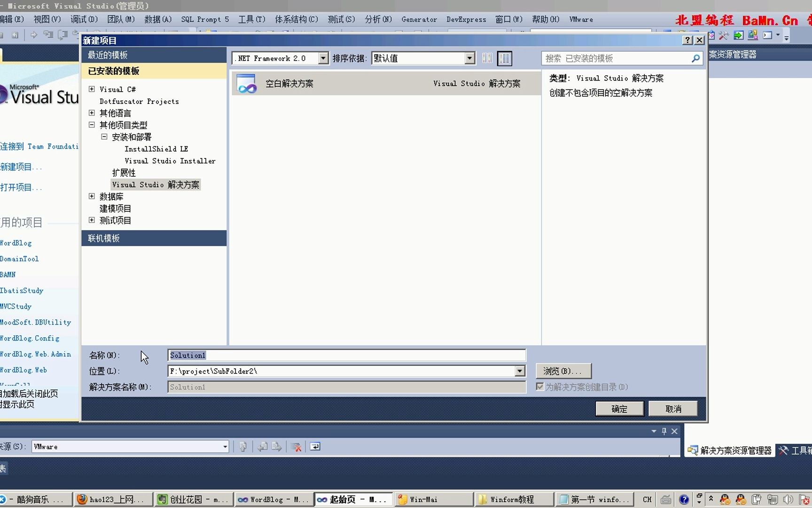The width and height of the screenshot is (812, 508).
Task: Open the tools wrench icon in toolbar
Action: point(724,35)
